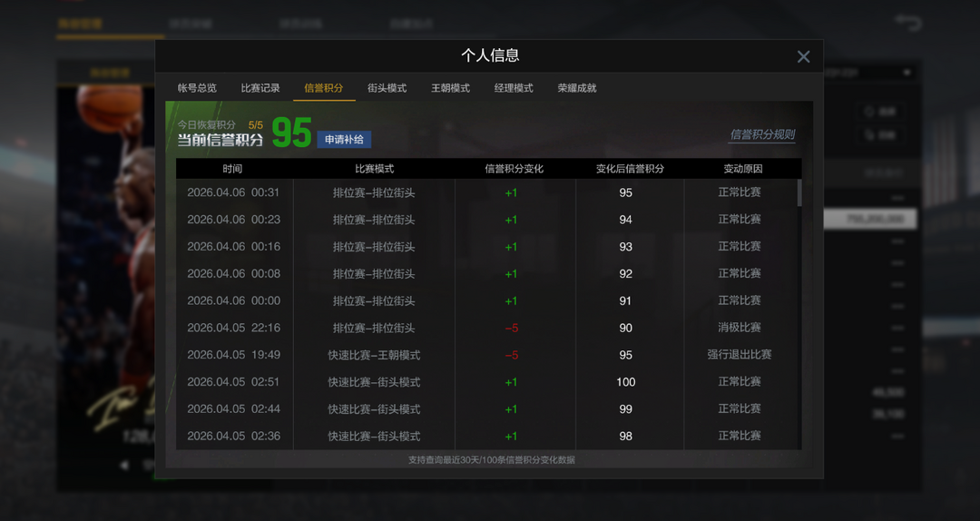Select the 2026.04.06 00:23 time cell
980x521 pixels.
[x=233, y=220]
